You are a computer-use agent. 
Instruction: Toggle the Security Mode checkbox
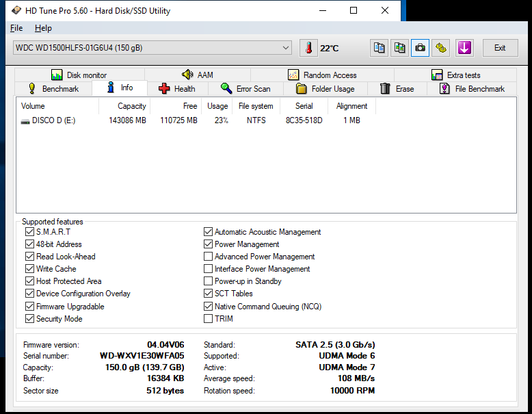tap(29, 319)
